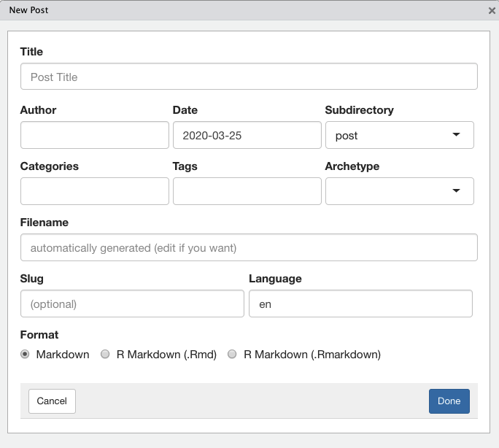
Task: Choose R Markdown (.Rmd) format
Action: pyautogui.click(x=105, y=354)
